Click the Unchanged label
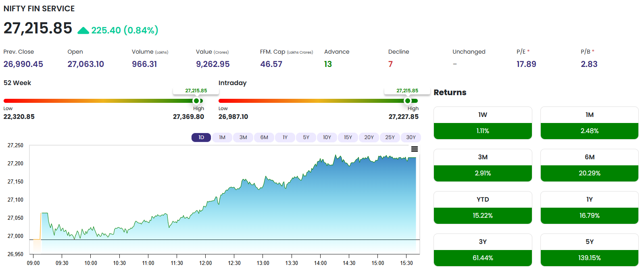The image size is (644, 273). pyautogui.click(x=469, y=52)
